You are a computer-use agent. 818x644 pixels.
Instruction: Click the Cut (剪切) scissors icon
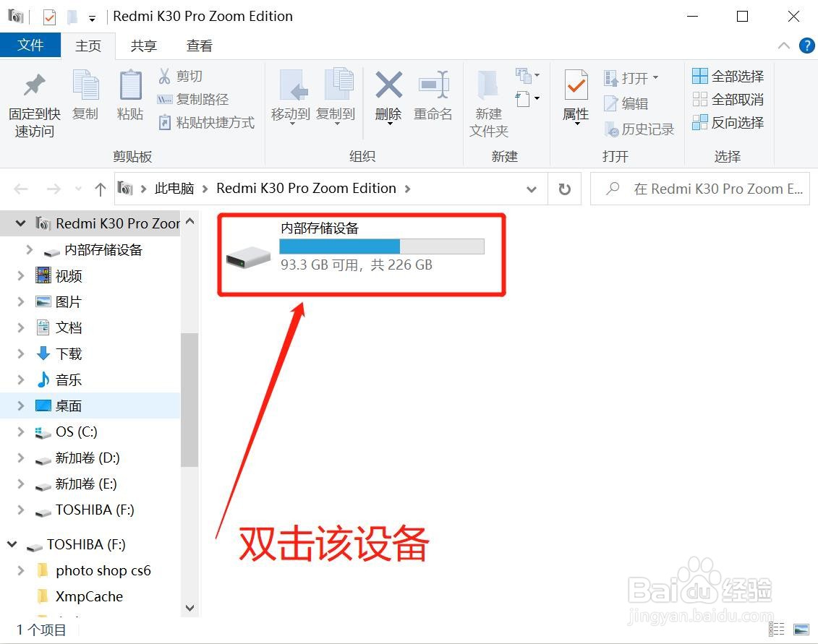[164, 76]
